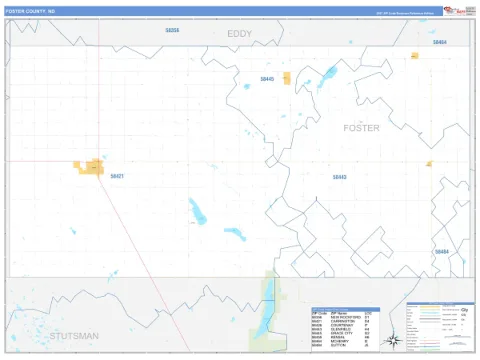Click the FOSTER COUNTY, ND title text
Viewport: 480px width, 360px height.
tap(30, 11)
